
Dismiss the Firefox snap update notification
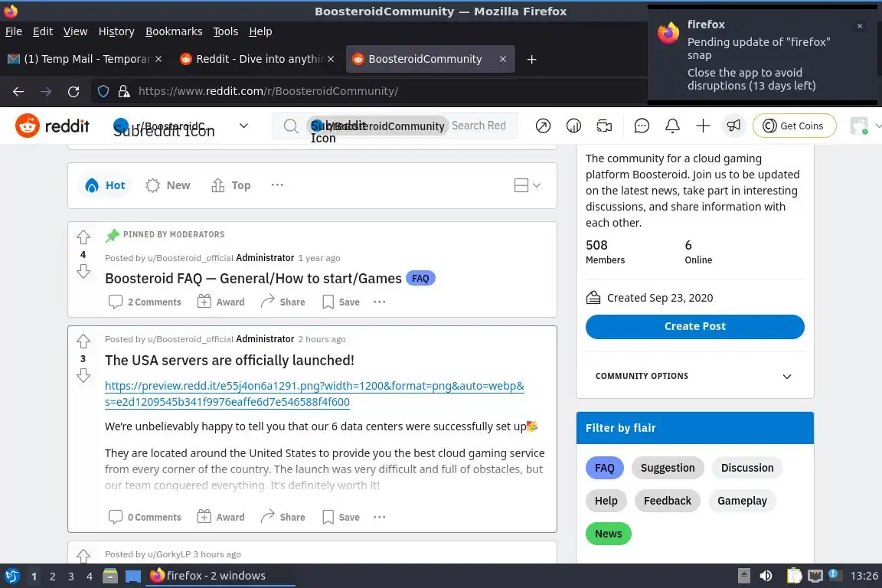point(860,26)
